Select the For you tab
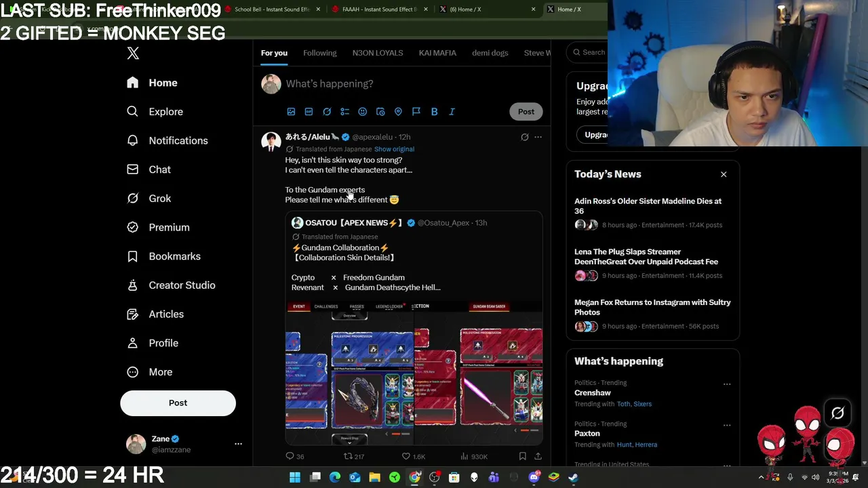 pyautogui.click(x=274, y=53)
